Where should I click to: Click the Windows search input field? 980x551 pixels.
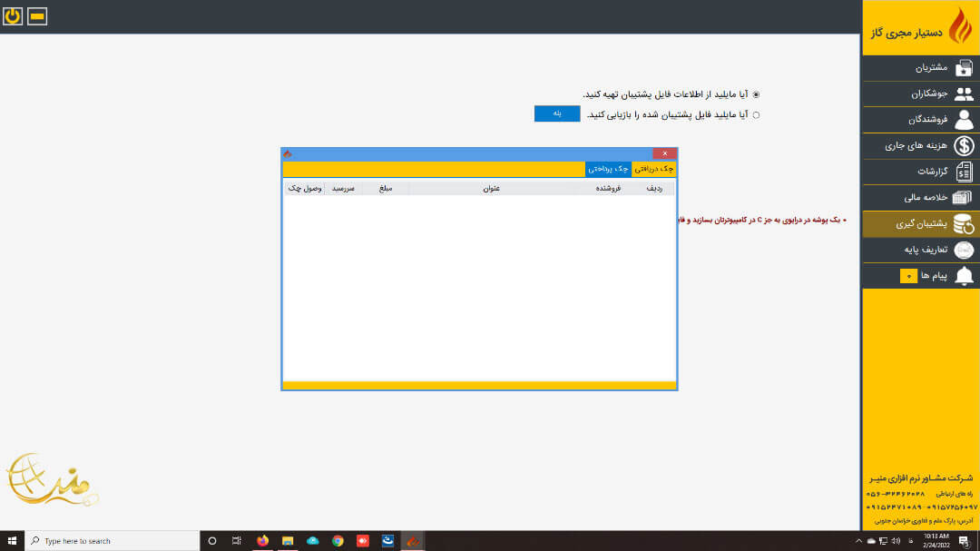click(x=109, y=540)
